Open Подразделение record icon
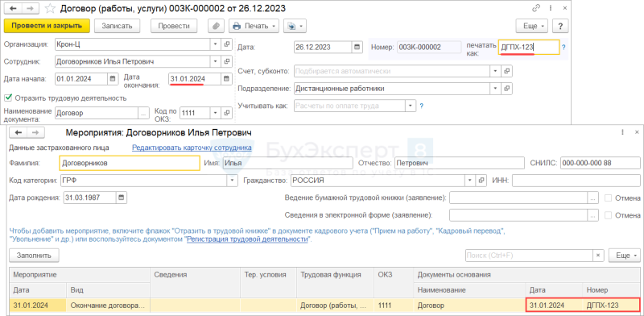 coord(507,89)
